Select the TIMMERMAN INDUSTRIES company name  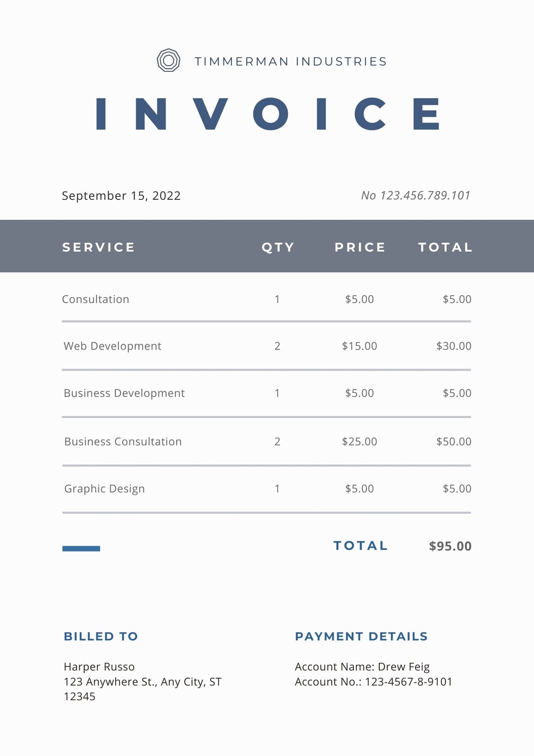tap(291, 61)
